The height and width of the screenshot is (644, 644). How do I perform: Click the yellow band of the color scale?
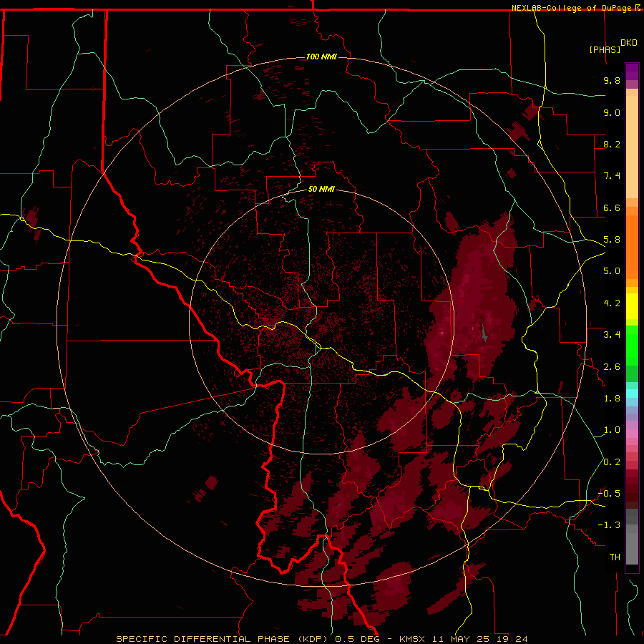(x=632, y=306)
